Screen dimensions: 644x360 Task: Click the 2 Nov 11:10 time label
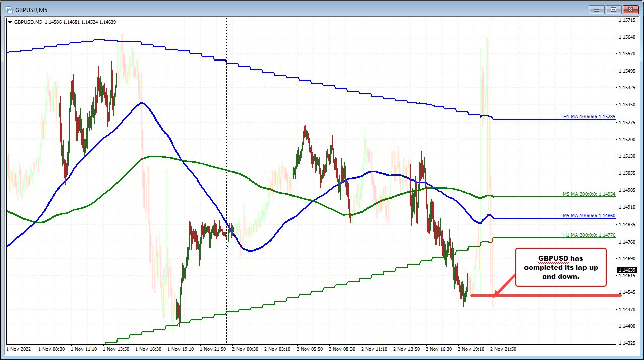click(375, 348)
